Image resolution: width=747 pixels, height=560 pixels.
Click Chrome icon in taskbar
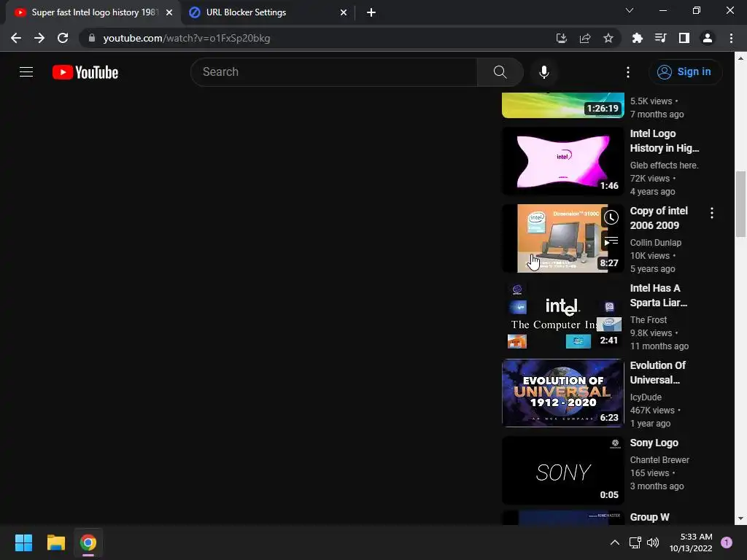coord(88,542)
